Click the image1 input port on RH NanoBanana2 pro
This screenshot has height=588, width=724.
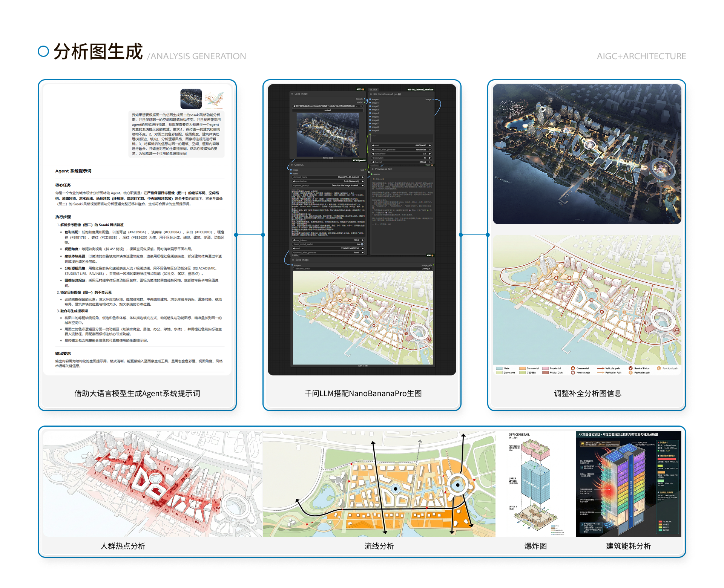[370, 103]
